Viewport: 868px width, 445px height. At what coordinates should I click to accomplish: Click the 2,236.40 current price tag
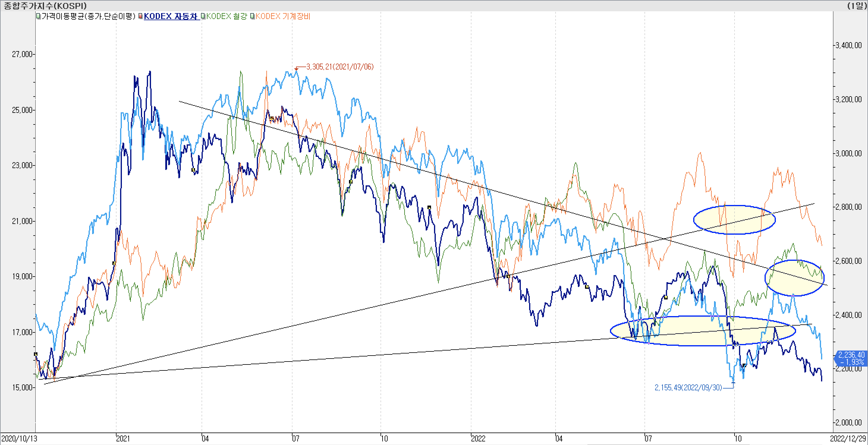point(851,358)
